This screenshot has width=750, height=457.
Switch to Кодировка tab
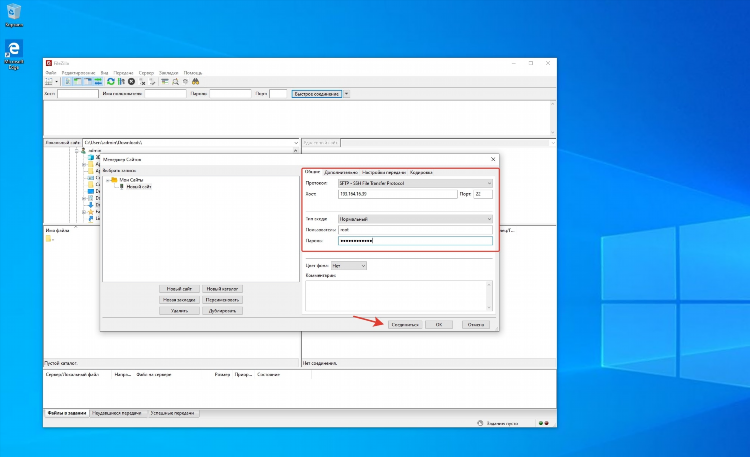tap(421, 172)
